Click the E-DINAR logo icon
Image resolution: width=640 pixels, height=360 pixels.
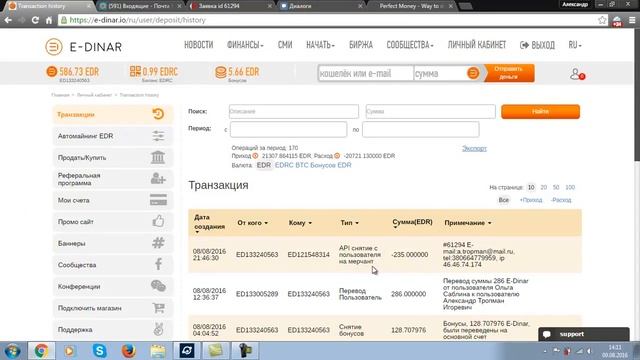pyautogui.click(x=54, y=47)
